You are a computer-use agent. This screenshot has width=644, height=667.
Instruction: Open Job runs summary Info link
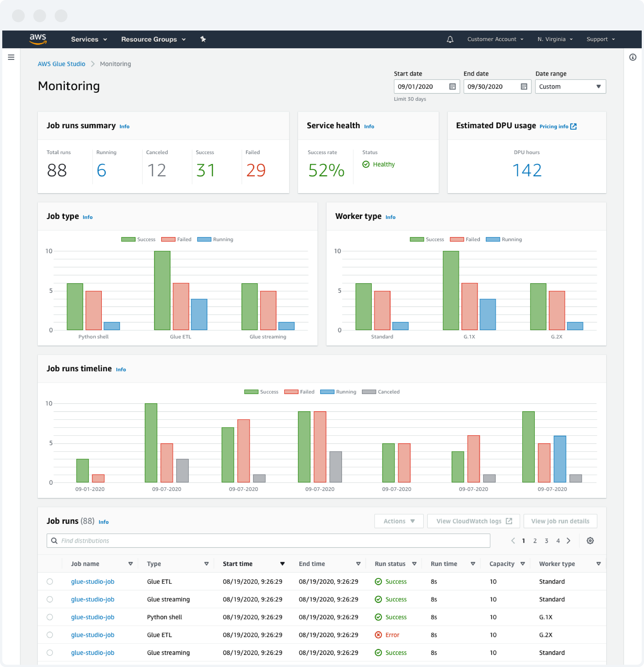pyautogui.click(x=124, y=127)
